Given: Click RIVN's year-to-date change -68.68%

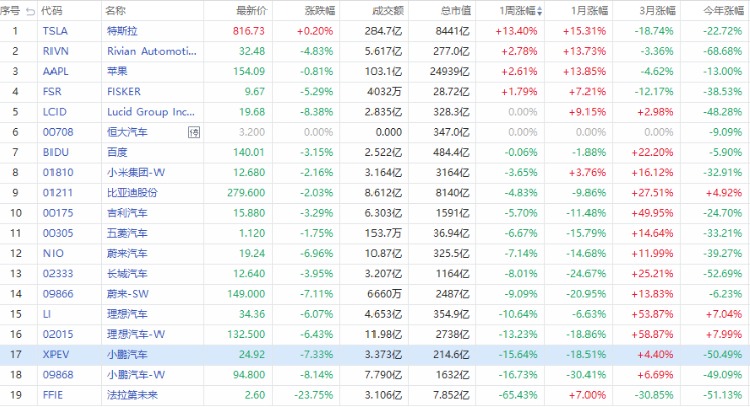Looking at the screenshot, I should [722, 51].
